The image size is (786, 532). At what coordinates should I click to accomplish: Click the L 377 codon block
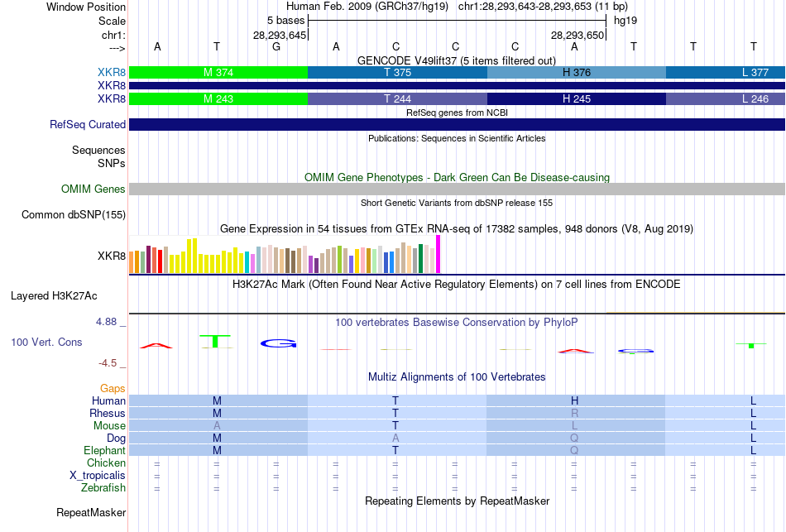(x=726, y=72)
